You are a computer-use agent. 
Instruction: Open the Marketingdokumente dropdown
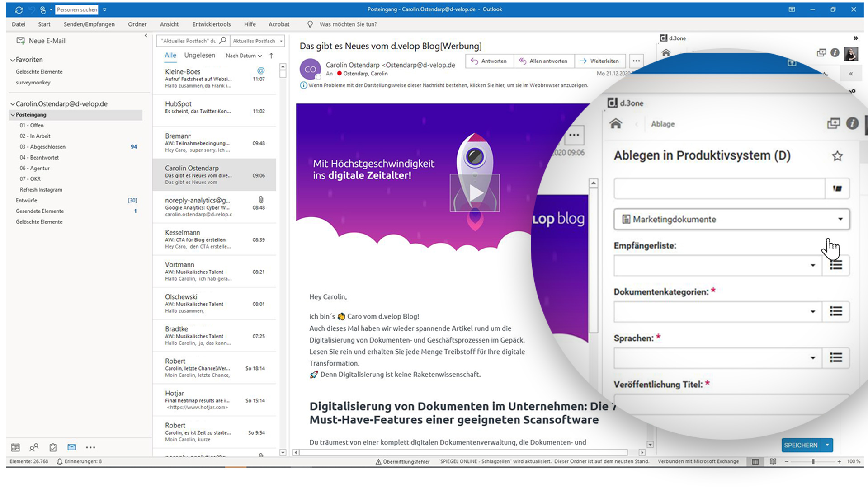731,219
